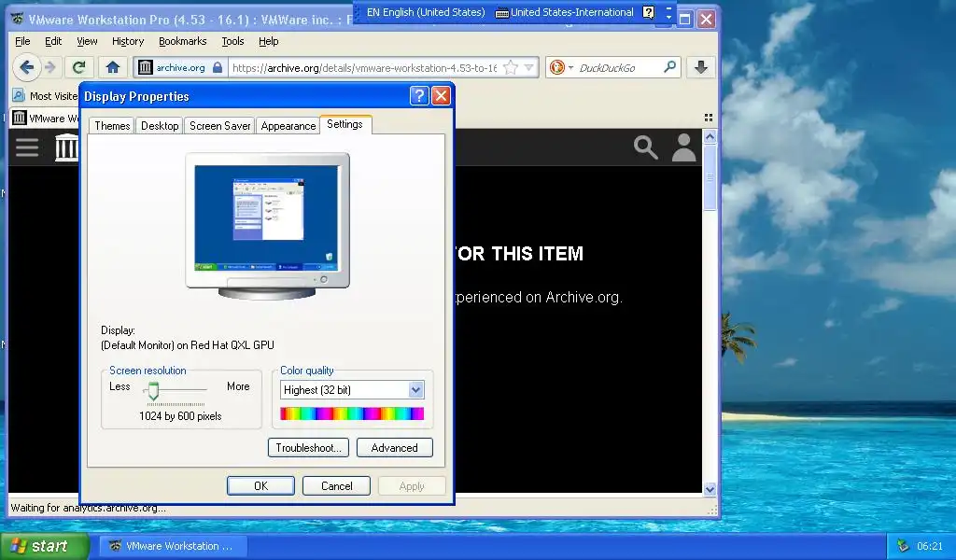
Task: Open the downloads arrow button
Action: 700,67
